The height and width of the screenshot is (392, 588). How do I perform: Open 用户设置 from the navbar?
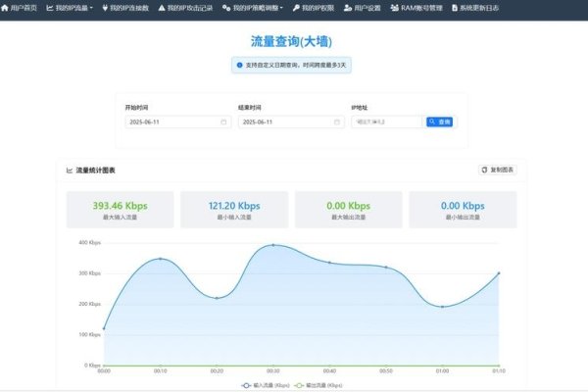click(x=363, y=8)
